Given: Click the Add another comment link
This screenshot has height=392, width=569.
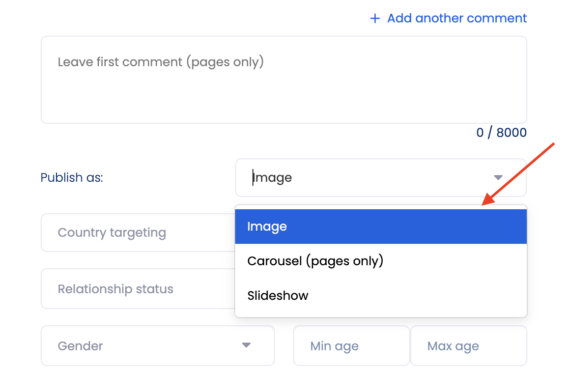Looking at the screenshot, I should 457,18.
